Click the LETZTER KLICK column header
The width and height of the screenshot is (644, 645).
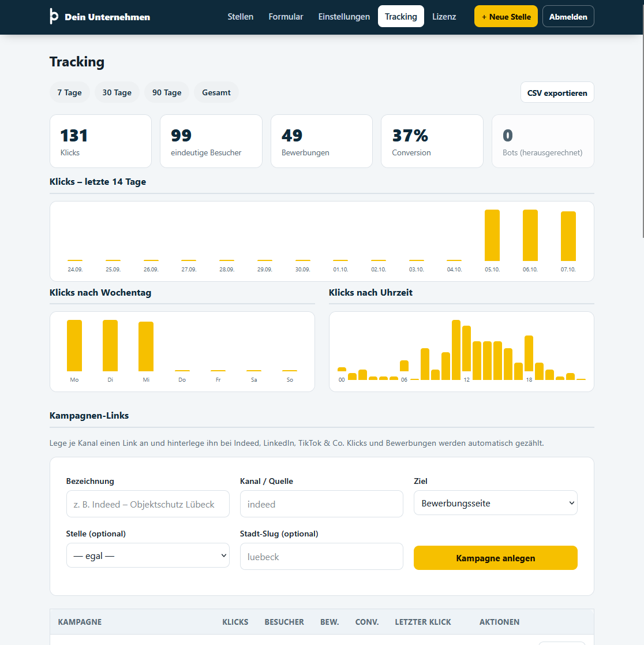423,622
